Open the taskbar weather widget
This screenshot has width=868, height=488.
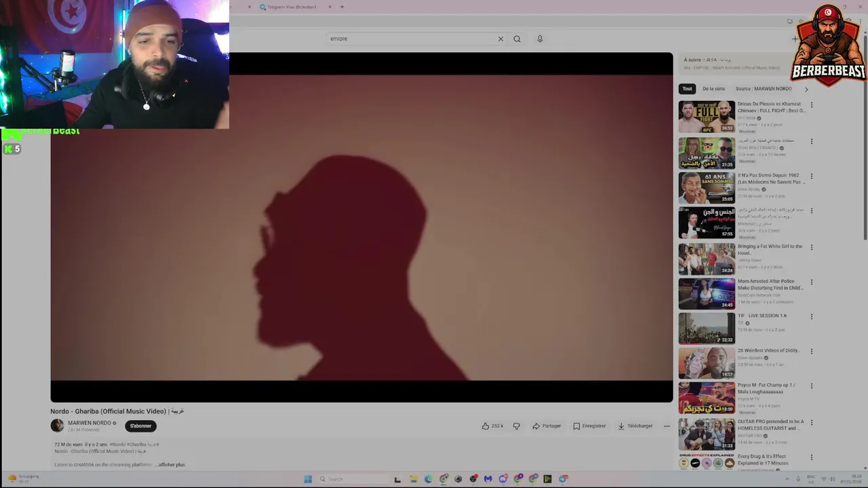23,479
